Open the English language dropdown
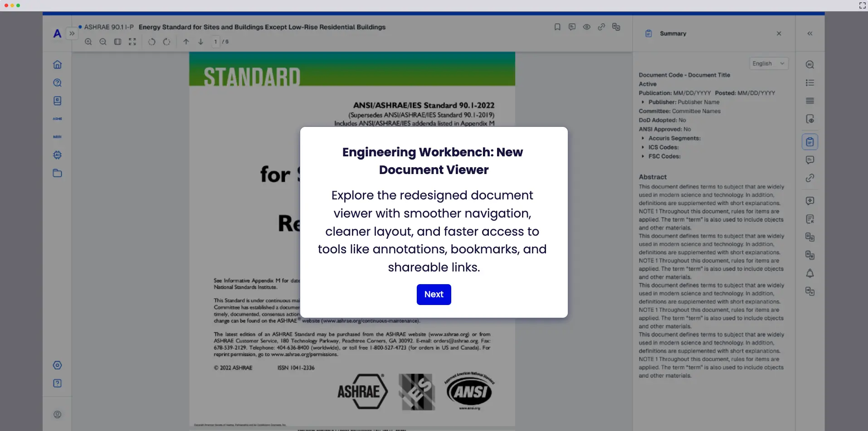 click(x=769, y=63)
